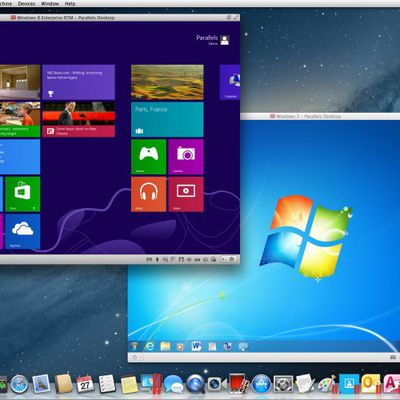
Task: Open the Sports tile with the trophy icon
Action: 79,82
